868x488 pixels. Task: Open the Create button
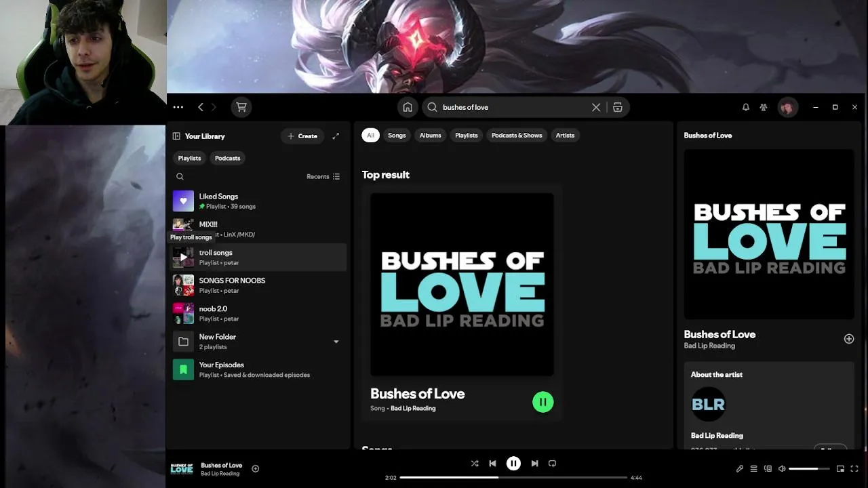click(x=302, y=136)
